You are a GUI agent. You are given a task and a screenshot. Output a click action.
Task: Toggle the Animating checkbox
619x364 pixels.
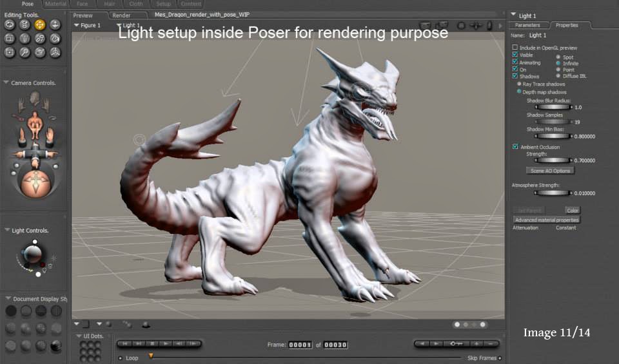515,62
